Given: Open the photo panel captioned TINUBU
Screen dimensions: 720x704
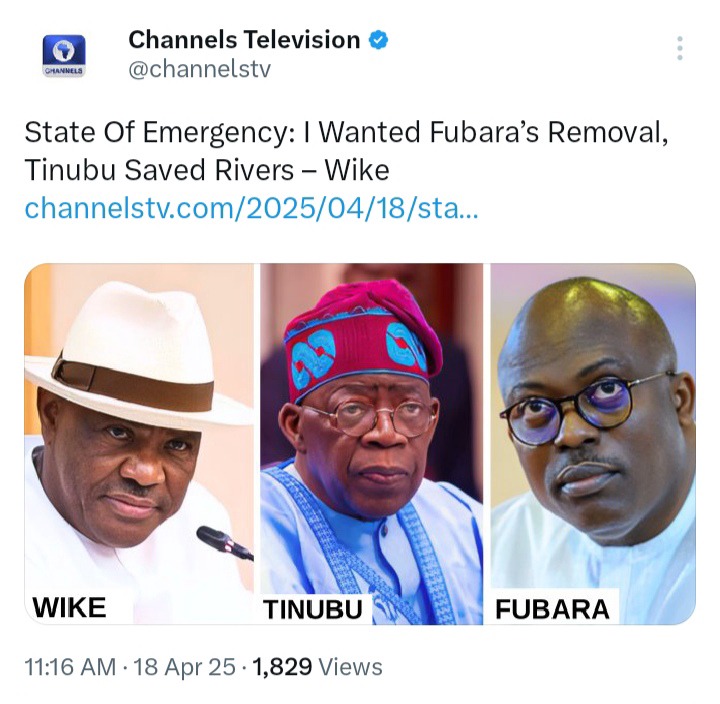Looking at the screenshot, I should pyautogui.click(x=371, y=444).
